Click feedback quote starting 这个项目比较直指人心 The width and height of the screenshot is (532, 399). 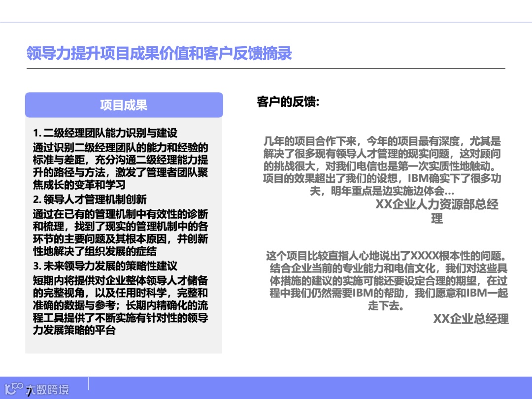click(387, 280)
